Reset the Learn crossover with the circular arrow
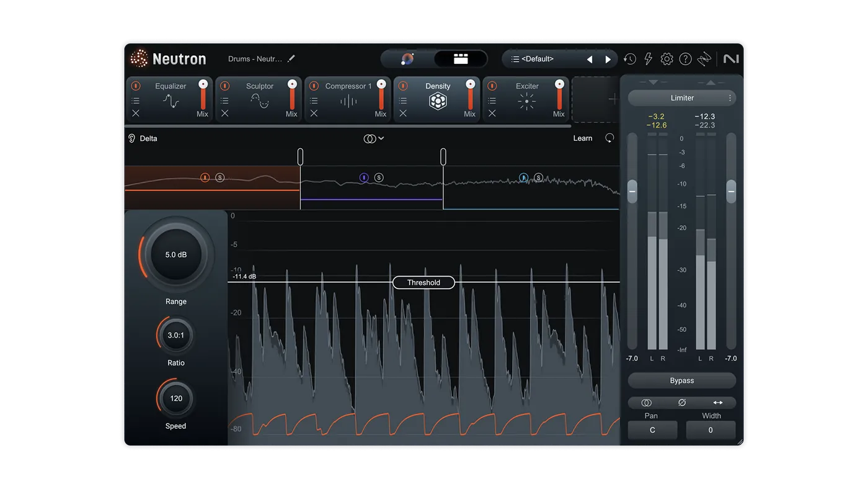The image size is (868, 489). (610, 138)
